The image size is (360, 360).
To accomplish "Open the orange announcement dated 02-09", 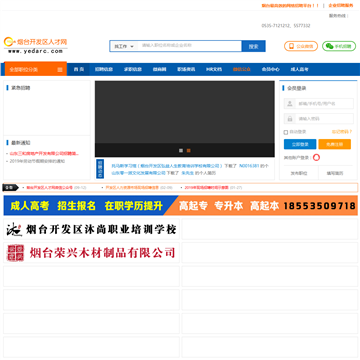I will pos(132,188).
